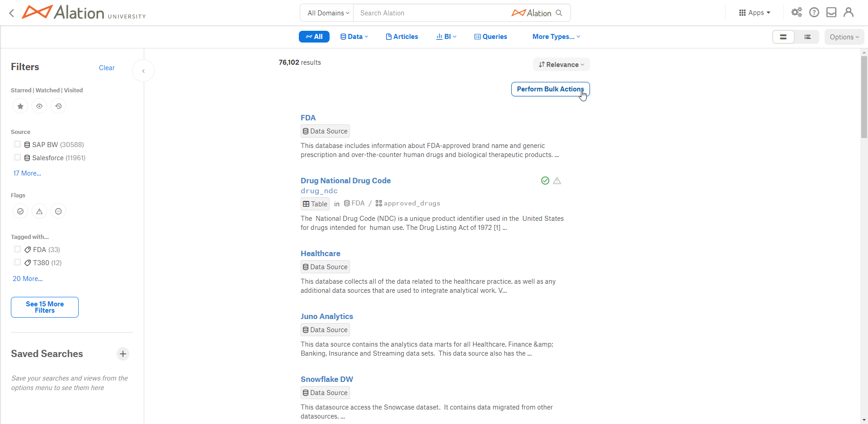Filter by warning triangle flag

[39, 211]
